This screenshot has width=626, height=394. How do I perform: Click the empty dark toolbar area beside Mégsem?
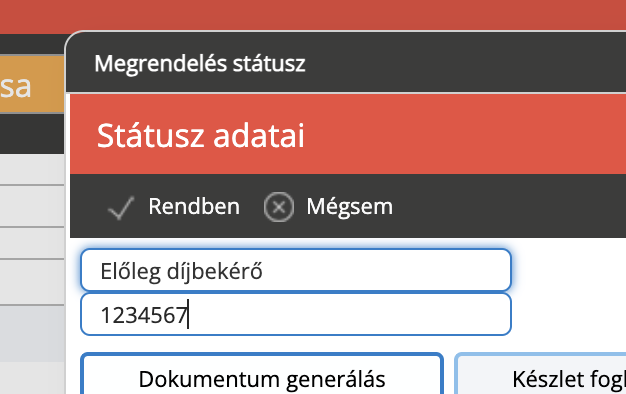(x=507, y=206)
